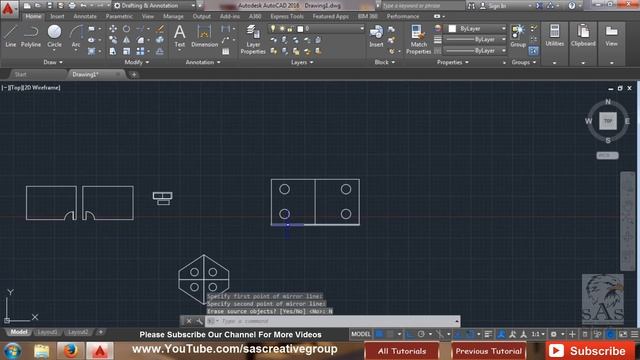Switch to the Start file tab
This screenshot has width=640, height=360.
(20, 74)
